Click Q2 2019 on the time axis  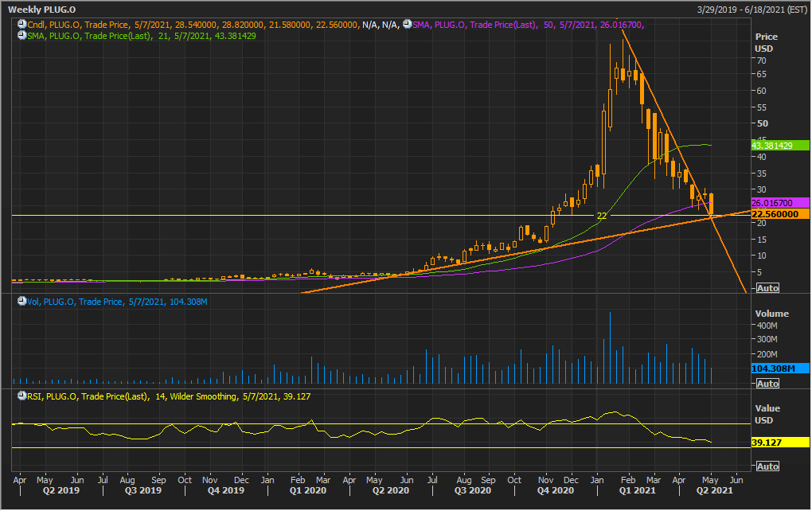click(x=61, y=491)
